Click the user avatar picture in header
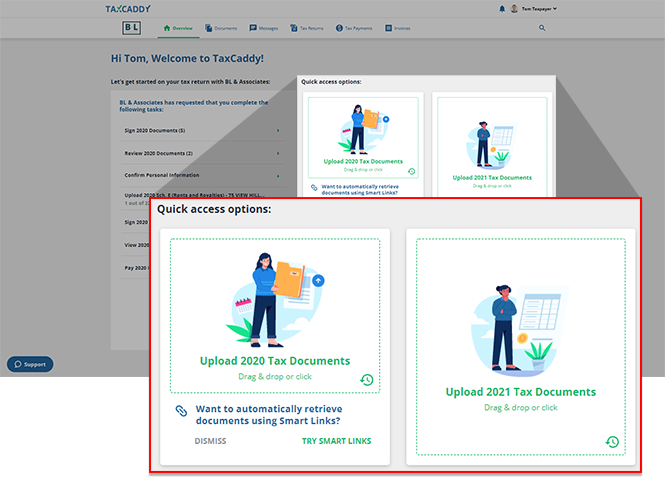The image size is (665, 480). coord(514,8)
